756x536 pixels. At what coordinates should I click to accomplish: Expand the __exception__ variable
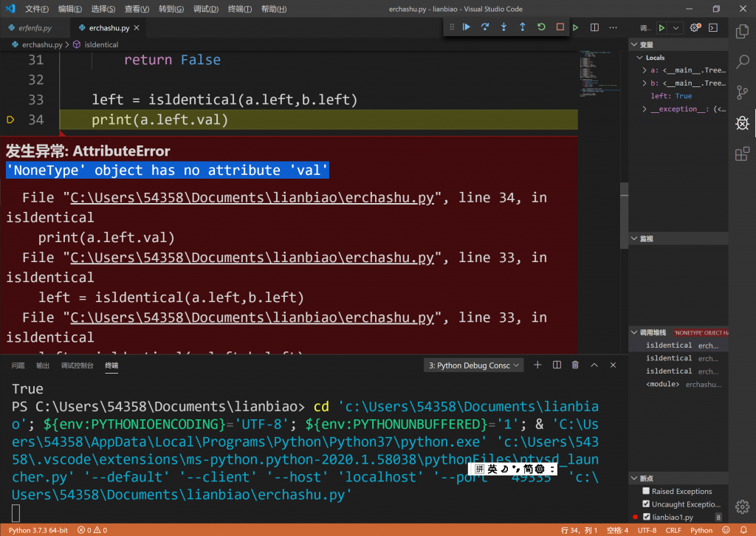[x=645, y=109]
